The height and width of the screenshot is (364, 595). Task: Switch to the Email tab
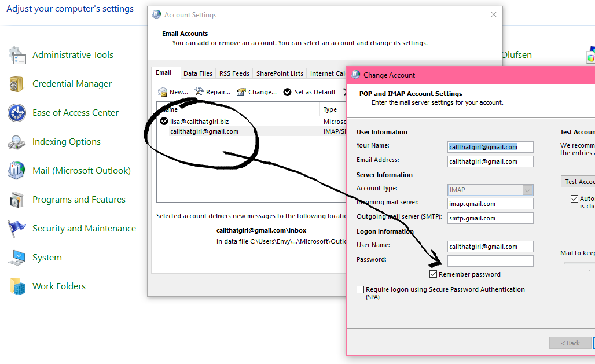point(164,72)
